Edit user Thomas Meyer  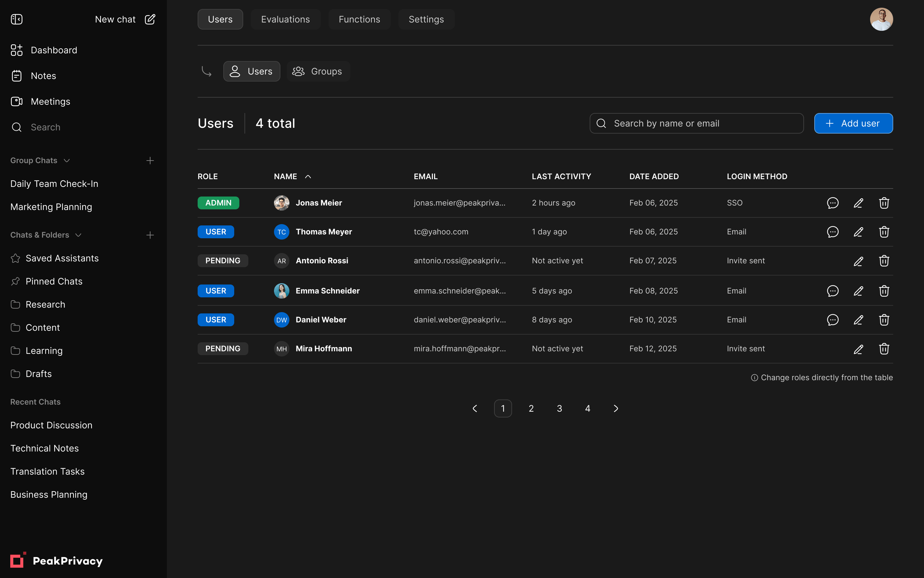[x=858, y=232]
